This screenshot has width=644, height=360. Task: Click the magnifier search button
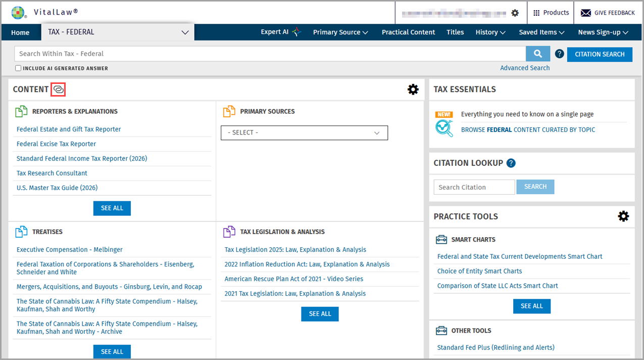tap(538, 54)
